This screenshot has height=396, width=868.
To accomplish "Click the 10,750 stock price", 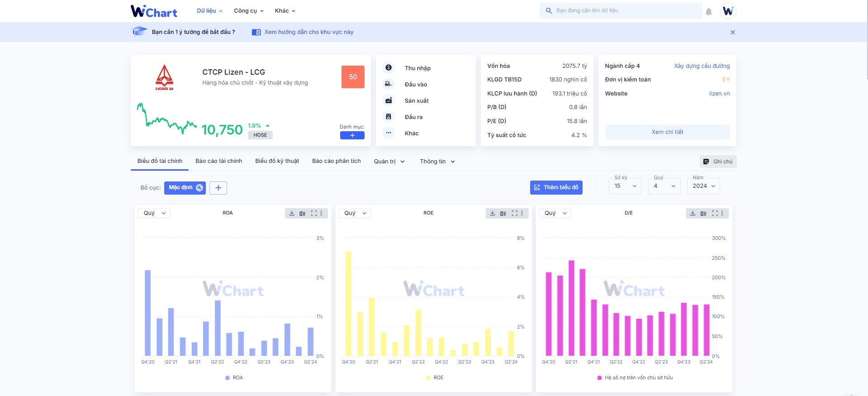I will point(222,130).
